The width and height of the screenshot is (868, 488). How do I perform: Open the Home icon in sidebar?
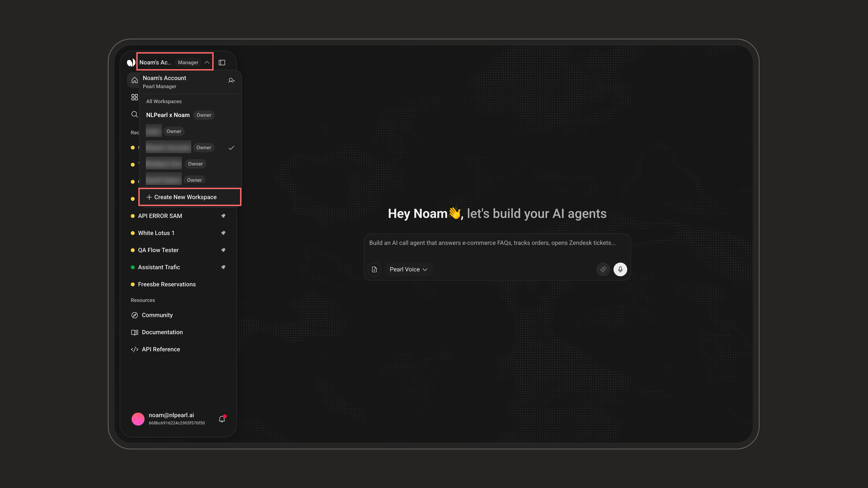tap(134, 80)
